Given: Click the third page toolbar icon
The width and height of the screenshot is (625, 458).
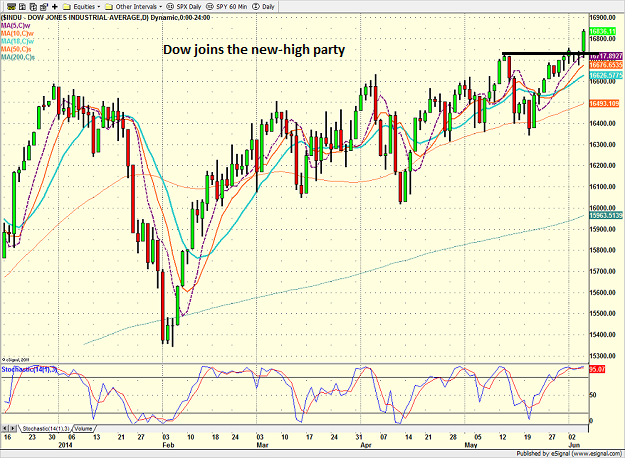Looking at the screenshot, I should 33,7.
